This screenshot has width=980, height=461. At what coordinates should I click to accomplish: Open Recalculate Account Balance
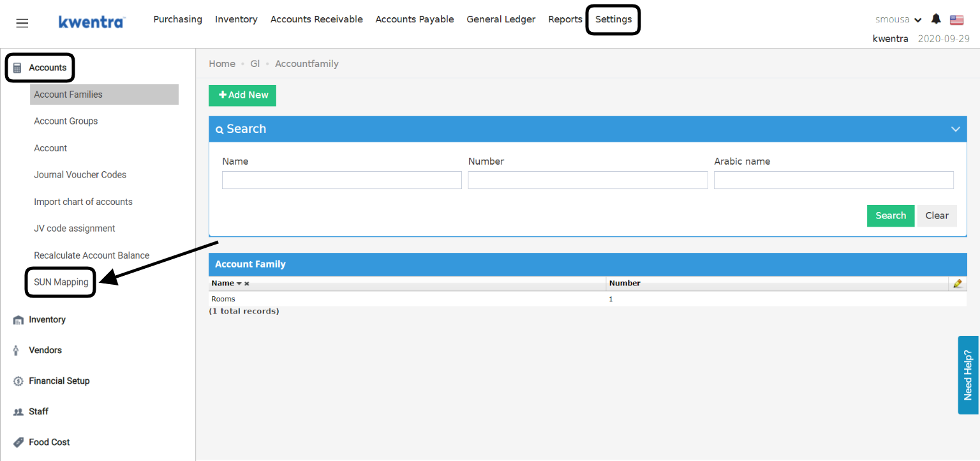click(x=92, y=255)
